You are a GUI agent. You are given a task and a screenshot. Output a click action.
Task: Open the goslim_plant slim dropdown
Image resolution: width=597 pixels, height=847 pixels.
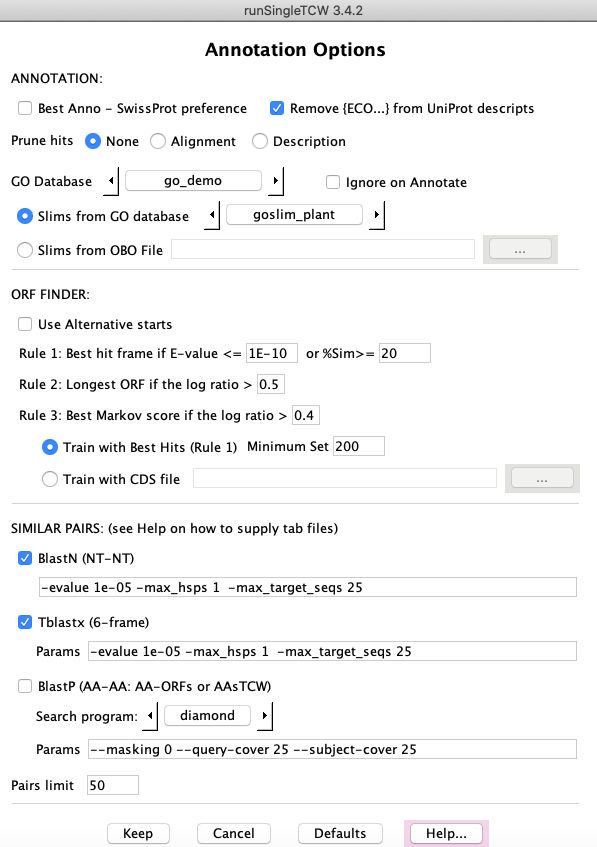point(294,215)
